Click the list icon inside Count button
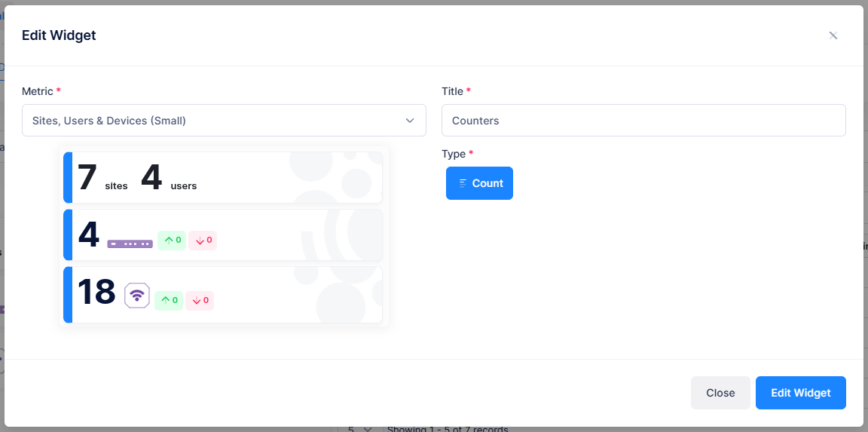The image size is (868, 432). tap(463, 183)
